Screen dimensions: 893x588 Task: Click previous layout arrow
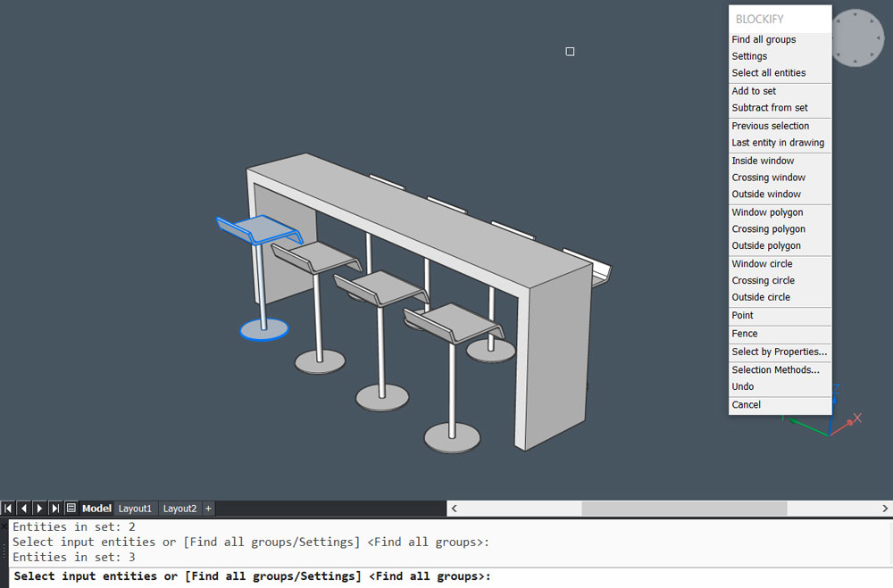tap(24, 509)
